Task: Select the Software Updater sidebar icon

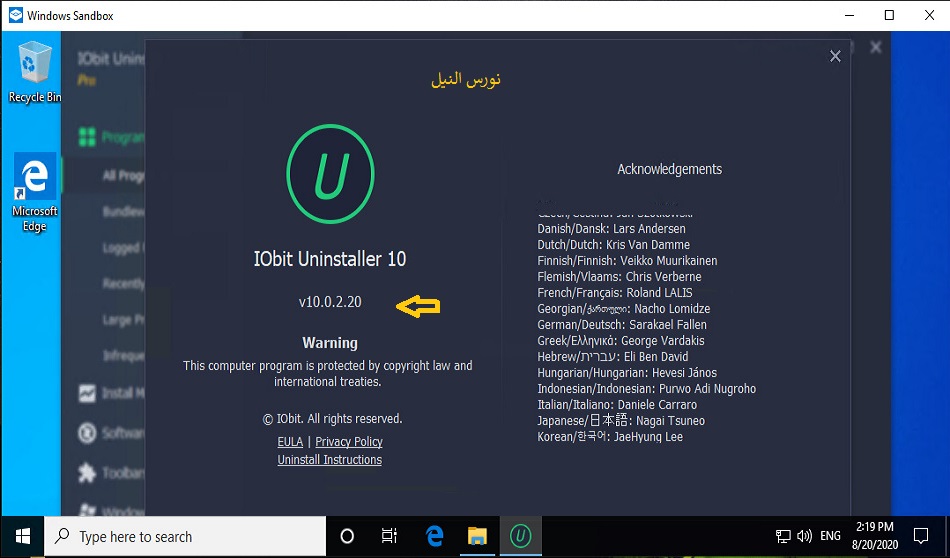Action: point(86,433)
